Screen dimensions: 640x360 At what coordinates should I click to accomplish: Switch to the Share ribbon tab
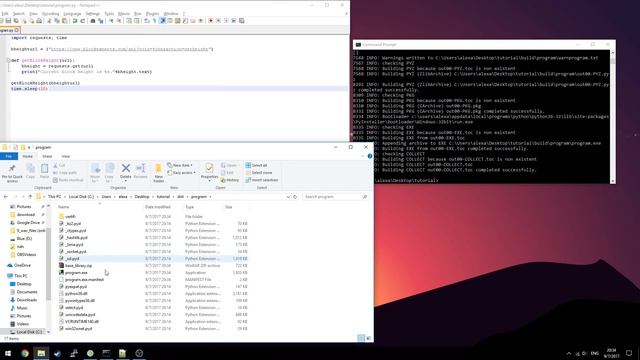click(x=47, y=156)
